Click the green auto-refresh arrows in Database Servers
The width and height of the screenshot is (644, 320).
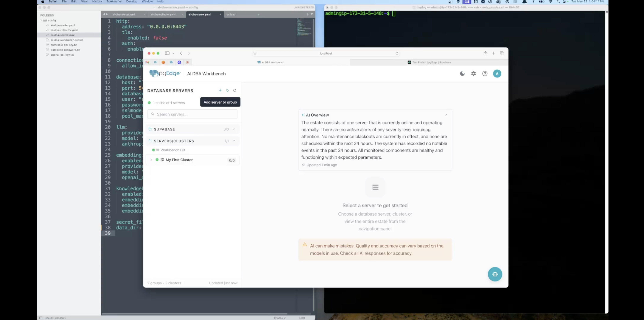227,91
